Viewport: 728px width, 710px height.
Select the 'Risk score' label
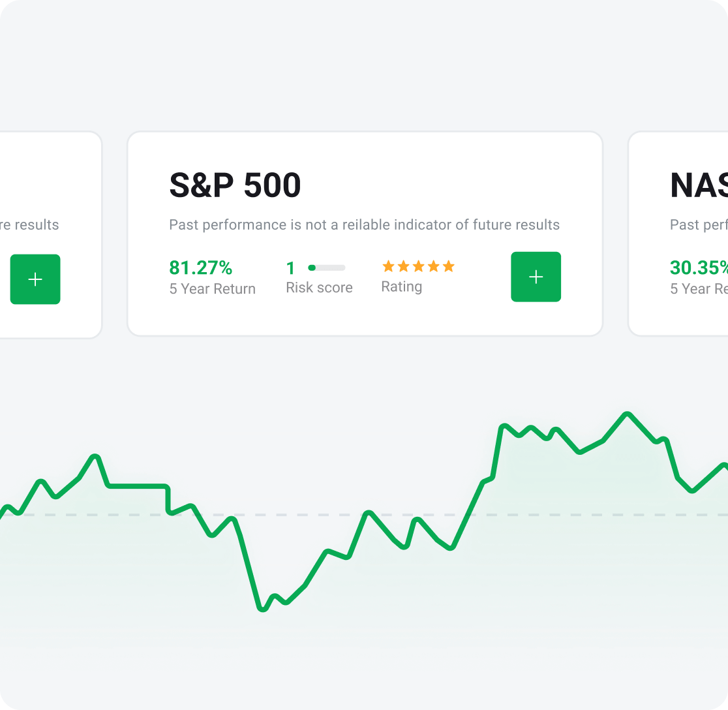click(319, 288)
